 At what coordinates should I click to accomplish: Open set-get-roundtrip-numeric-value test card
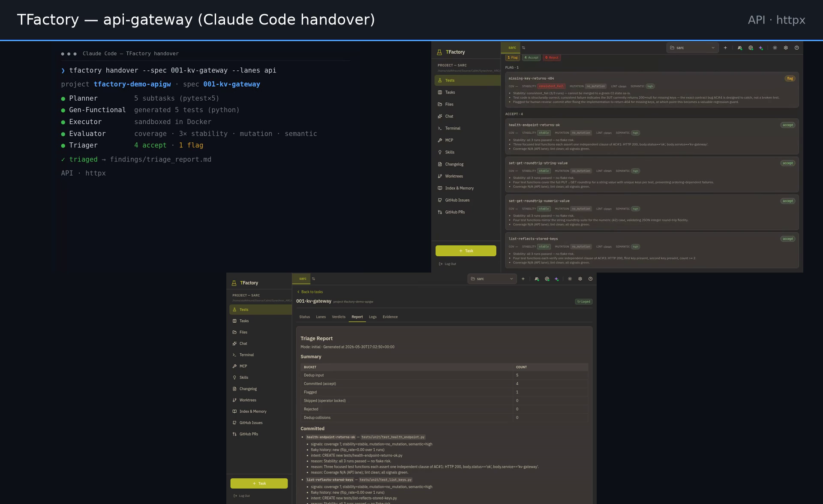coord(652,213)
